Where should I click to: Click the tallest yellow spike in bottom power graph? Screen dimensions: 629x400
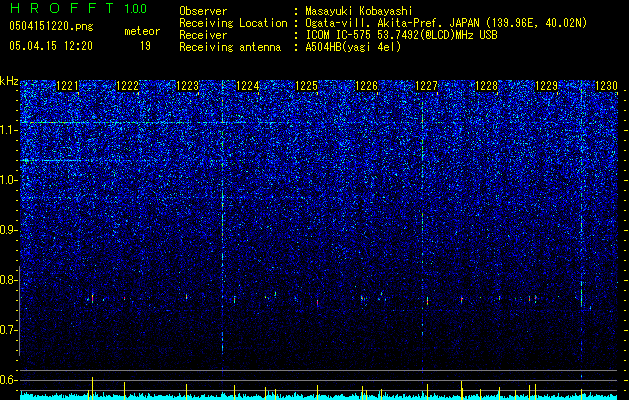pos(93,388)
